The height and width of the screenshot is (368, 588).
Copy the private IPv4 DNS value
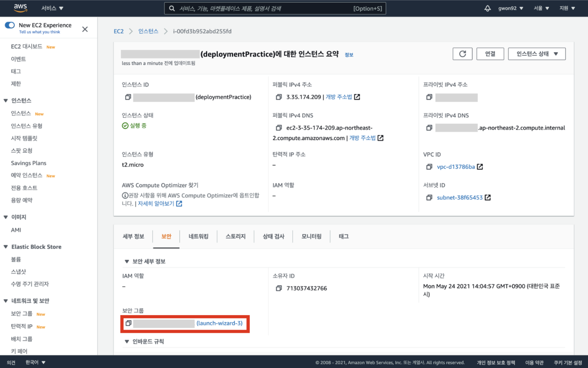tap(429, 128)
